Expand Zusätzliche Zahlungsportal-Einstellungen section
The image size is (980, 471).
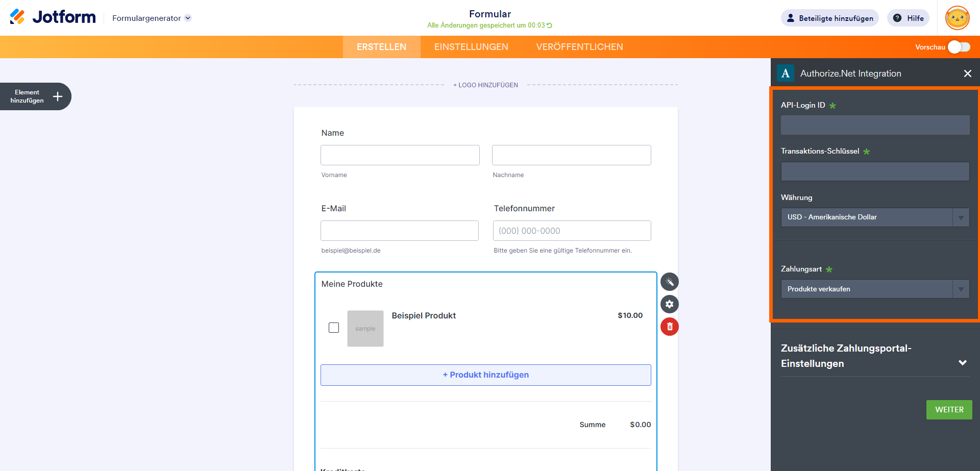[x=875, y=356]
